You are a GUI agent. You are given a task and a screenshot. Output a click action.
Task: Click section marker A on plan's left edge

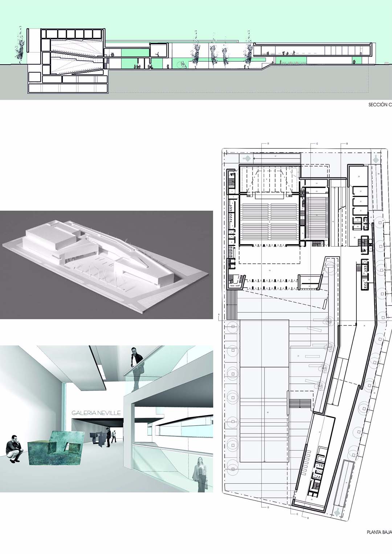pyautogui.click(x=219, y=314)
